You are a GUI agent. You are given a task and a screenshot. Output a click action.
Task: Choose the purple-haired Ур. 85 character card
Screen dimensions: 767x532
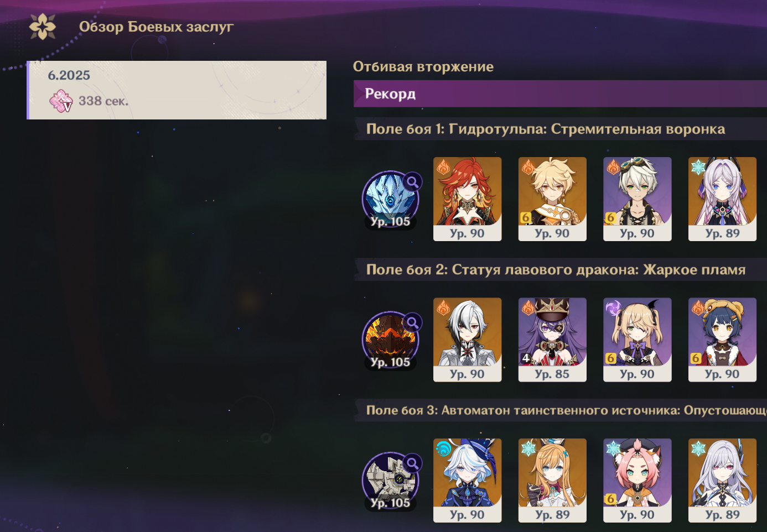pos(552,340)
